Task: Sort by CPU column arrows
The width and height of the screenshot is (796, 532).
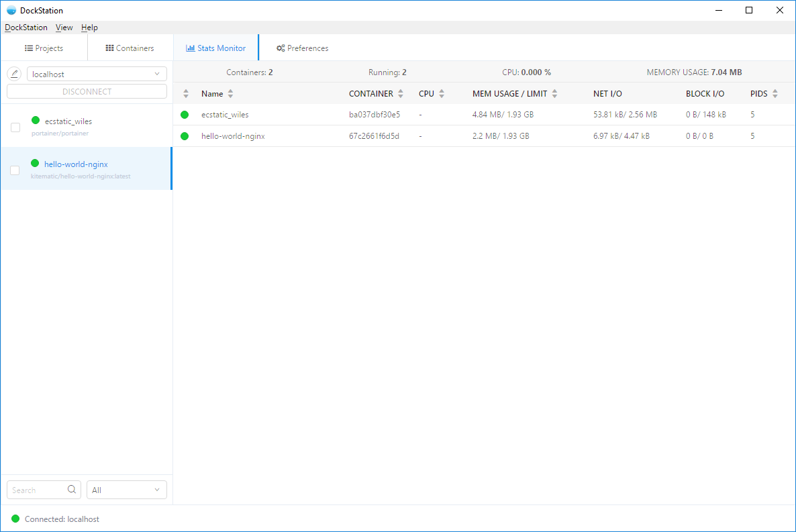Action: [442, 94]
